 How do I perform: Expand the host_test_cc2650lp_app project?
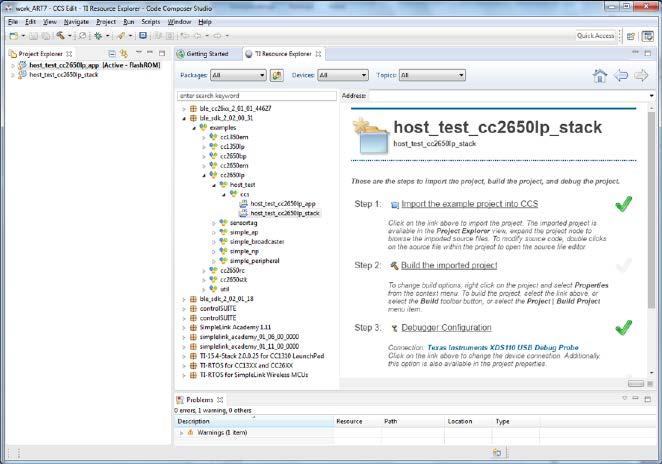tap(13, 65)
